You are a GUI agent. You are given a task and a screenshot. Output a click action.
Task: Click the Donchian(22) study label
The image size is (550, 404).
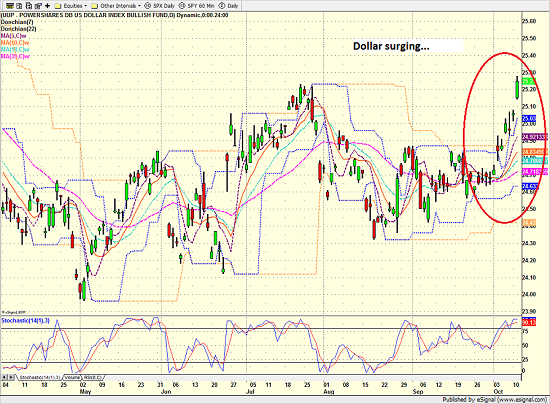click(18, 29)
